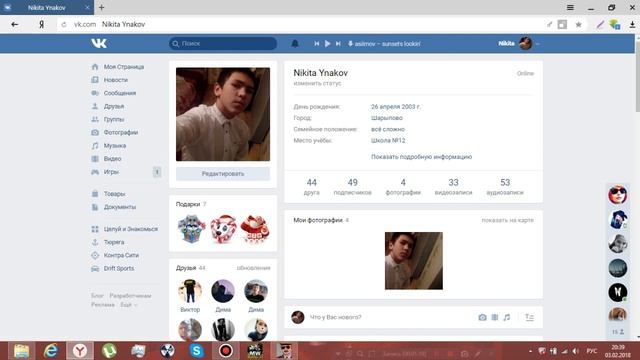The image size is (640, 360).
Task: Go back with browser back arrow
Action: pyautogui.click(x=15, y=24)
